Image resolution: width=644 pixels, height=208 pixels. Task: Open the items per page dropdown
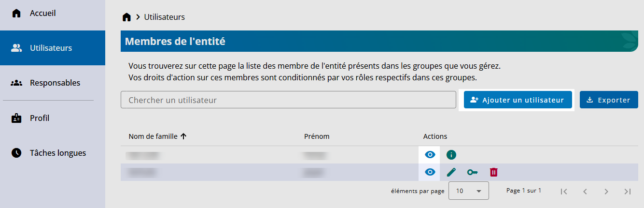[468, 191]
